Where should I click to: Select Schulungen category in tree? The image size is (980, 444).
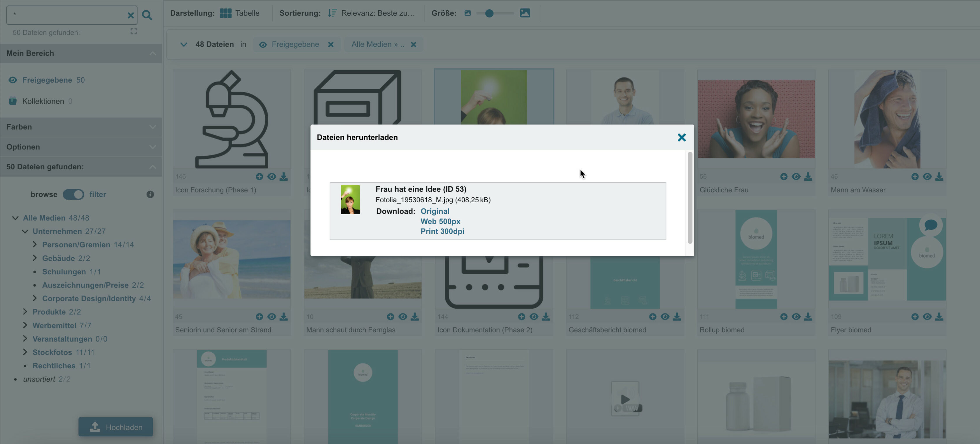point(64,272)
